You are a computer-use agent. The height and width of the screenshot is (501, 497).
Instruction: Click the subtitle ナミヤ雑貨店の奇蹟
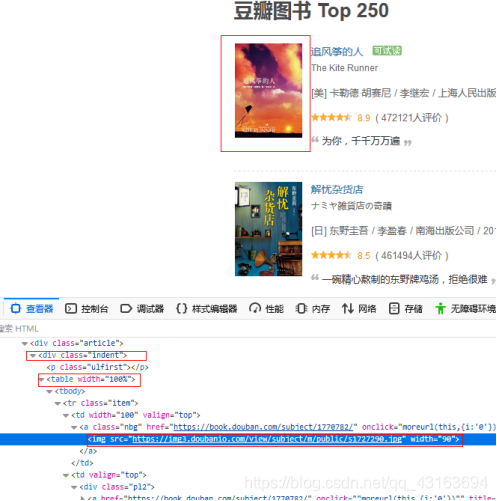351,206
